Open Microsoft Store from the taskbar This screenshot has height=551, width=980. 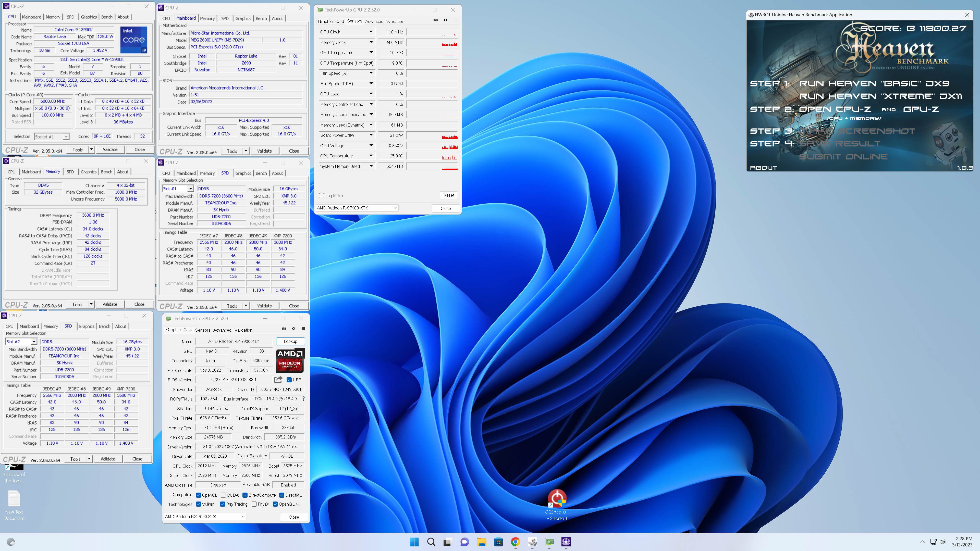point(498,542)
